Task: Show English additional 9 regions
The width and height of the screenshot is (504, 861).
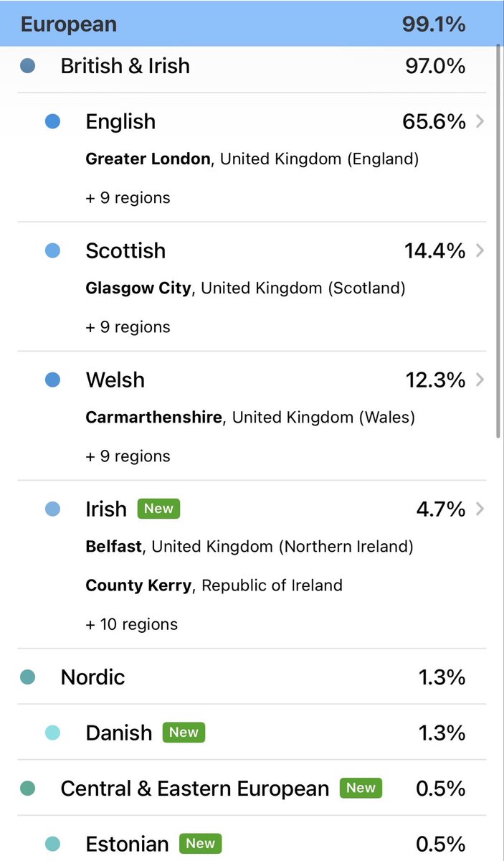Action: point(128,197)
